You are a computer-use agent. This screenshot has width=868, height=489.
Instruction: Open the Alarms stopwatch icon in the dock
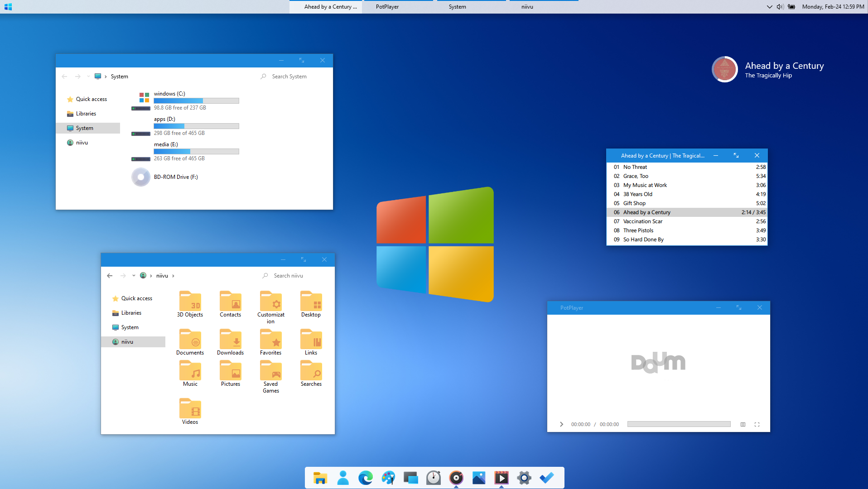(434, 478)
